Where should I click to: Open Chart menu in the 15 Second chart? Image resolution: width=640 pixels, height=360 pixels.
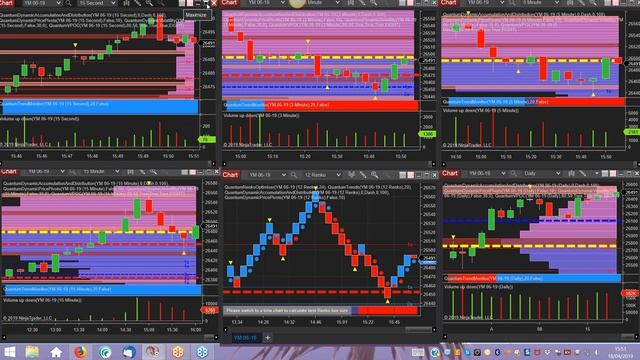pos(7,3)
